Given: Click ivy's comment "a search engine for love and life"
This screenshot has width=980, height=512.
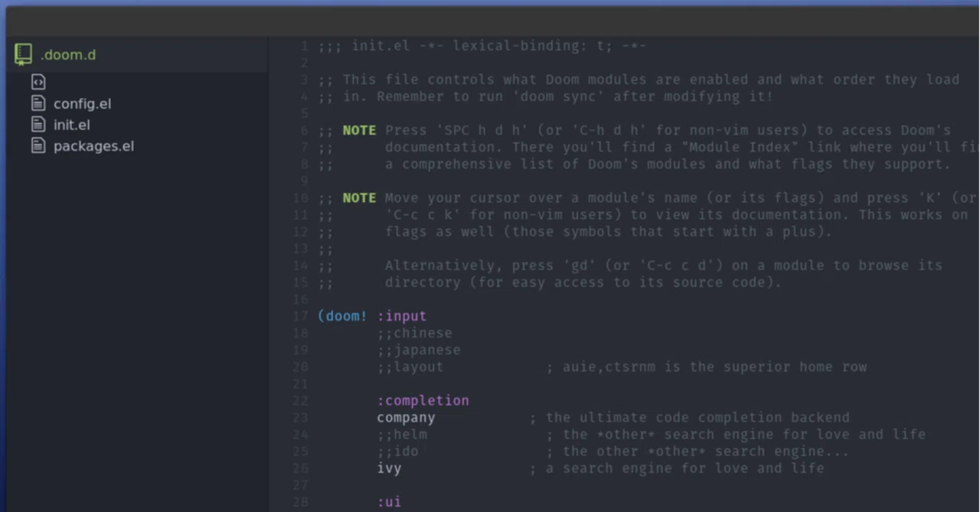Looking at the screenshot, I should pos(684,468).
